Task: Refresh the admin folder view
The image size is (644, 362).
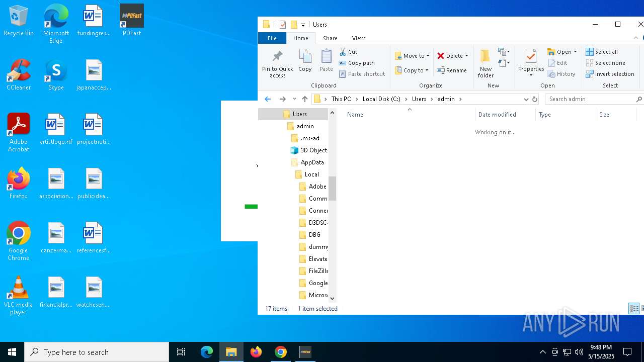Action: tap(535, 99)
